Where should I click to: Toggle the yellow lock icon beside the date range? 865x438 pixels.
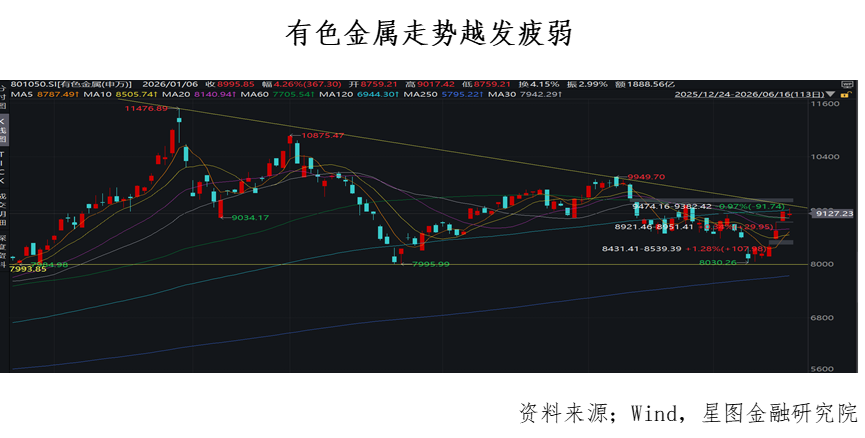pos(845,94)
